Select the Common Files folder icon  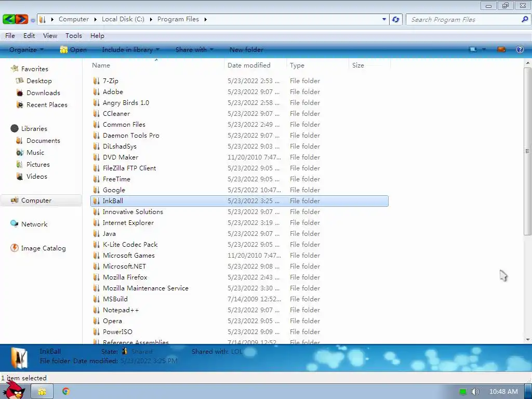96,124
